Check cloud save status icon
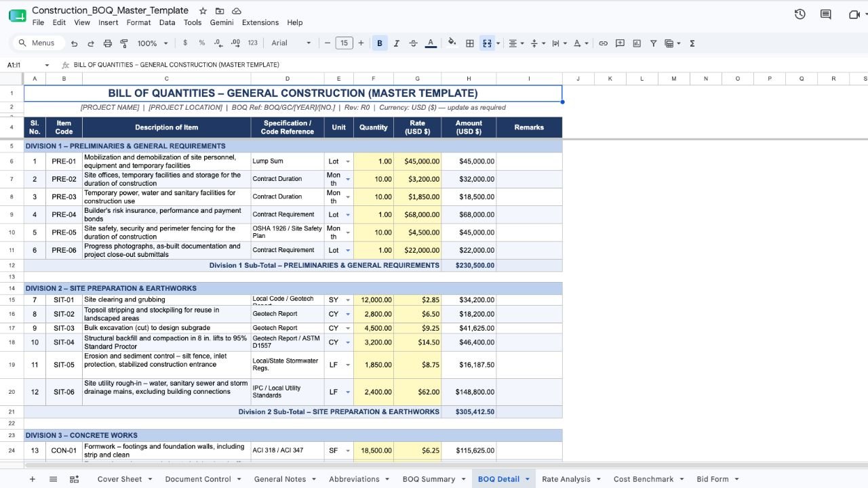Screen dimensions: 868x488 pyautogui.click(x=237, y=11)
